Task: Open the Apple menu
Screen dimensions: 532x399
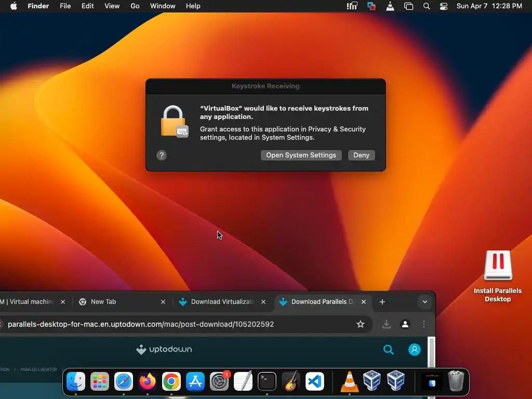Action: pos(14,6)
